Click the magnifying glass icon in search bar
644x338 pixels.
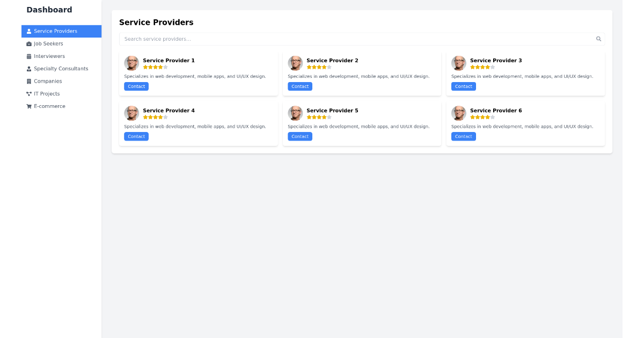point(598,39)
